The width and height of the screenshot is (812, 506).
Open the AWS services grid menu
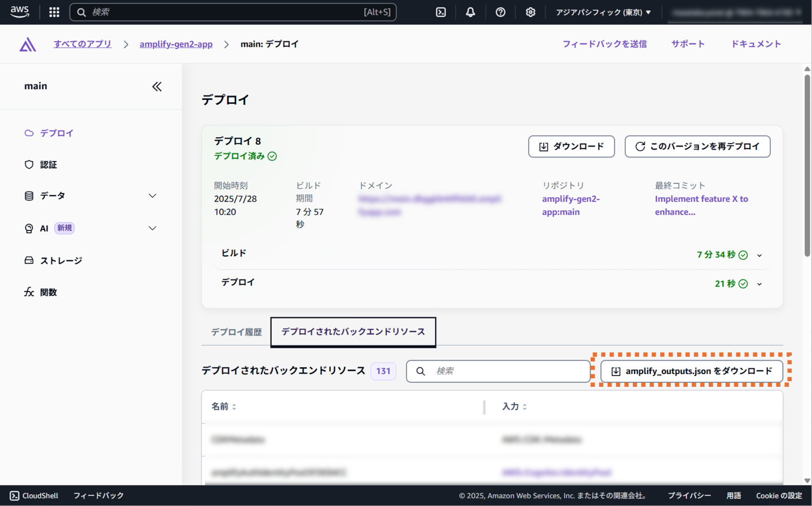[54, 12]
